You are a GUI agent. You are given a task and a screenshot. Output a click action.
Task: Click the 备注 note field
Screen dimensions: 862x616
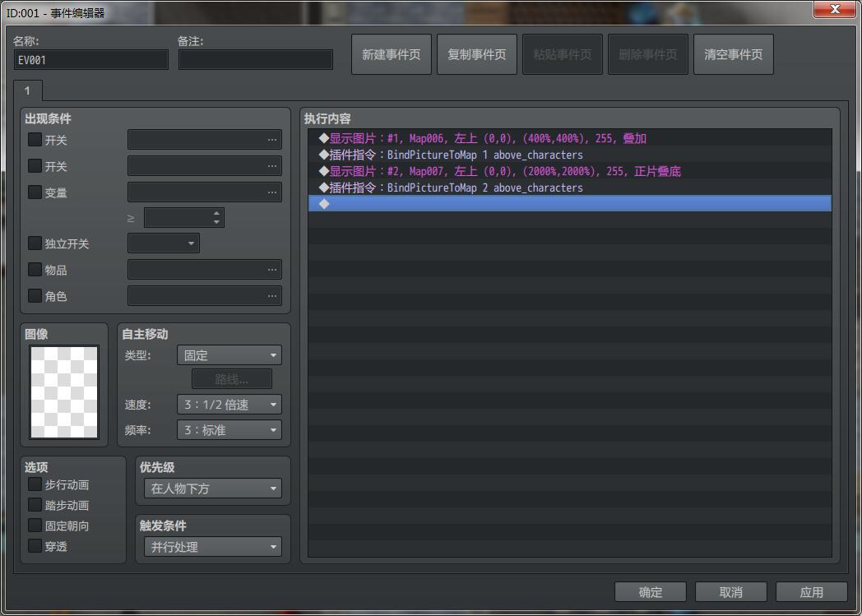pos(256,60)
